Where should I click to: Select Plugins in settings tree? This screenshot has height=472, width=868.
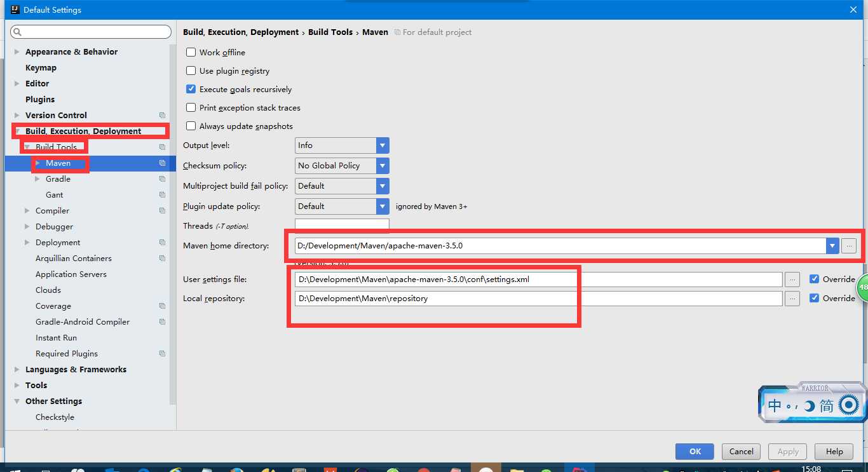(40, 99)
